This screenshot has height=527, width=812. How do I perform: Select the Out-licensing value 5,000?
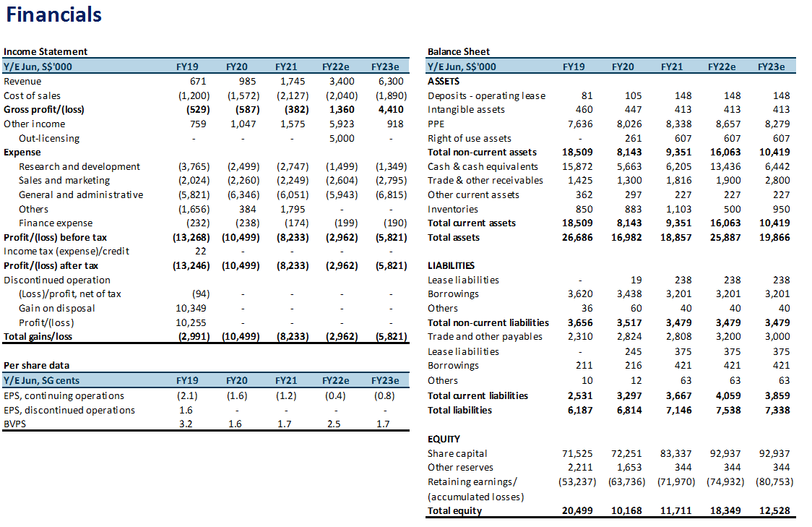coord(341,138)
